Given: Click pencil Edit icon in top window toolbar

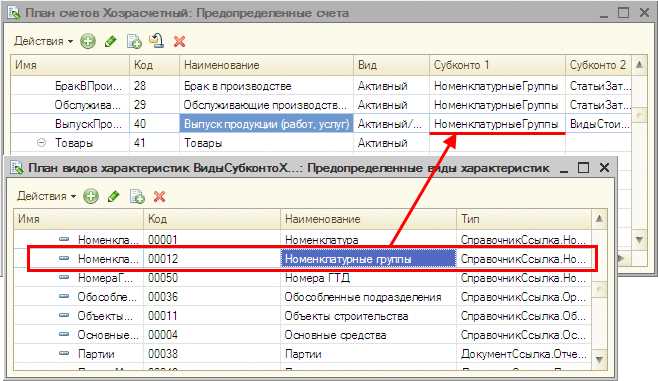Looking at the screenshot, I should point(111,41).
